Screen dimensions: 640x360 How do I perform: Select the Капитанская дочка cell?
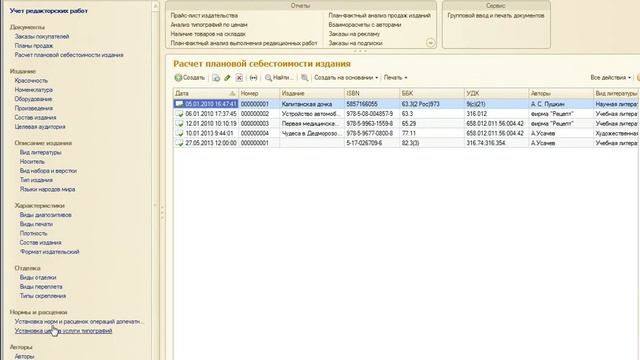(x=312, y=104)
